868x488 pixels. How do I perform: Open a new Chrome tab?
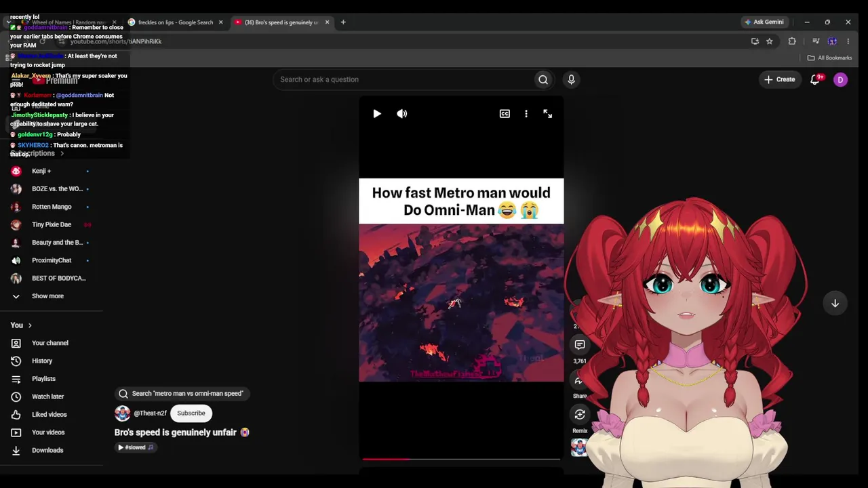click(x=343, y=22)
